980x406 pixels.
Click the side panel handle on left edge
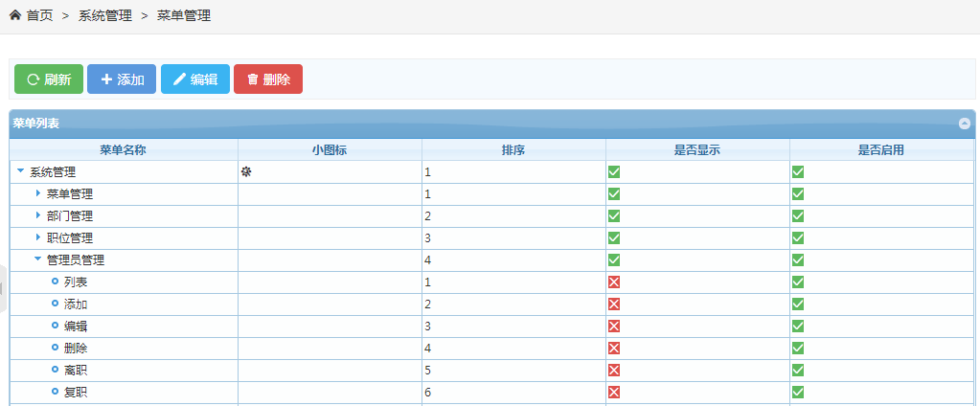coord(3,288)
